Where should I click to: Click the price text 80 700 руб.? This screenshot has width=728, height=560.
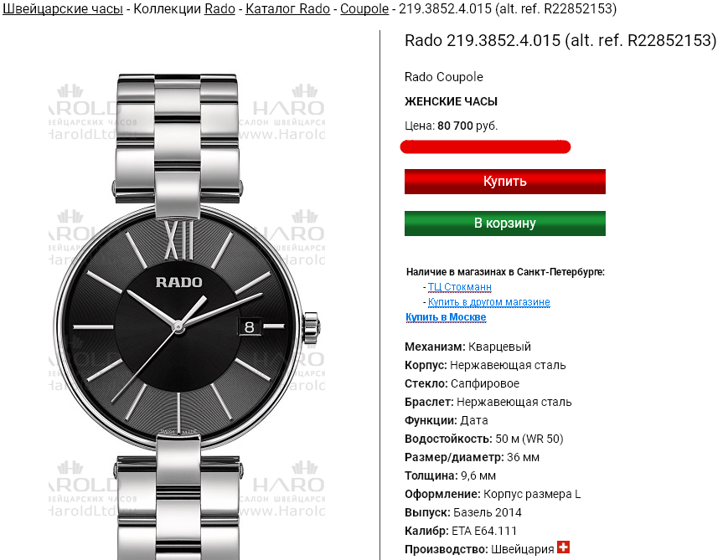467,126
